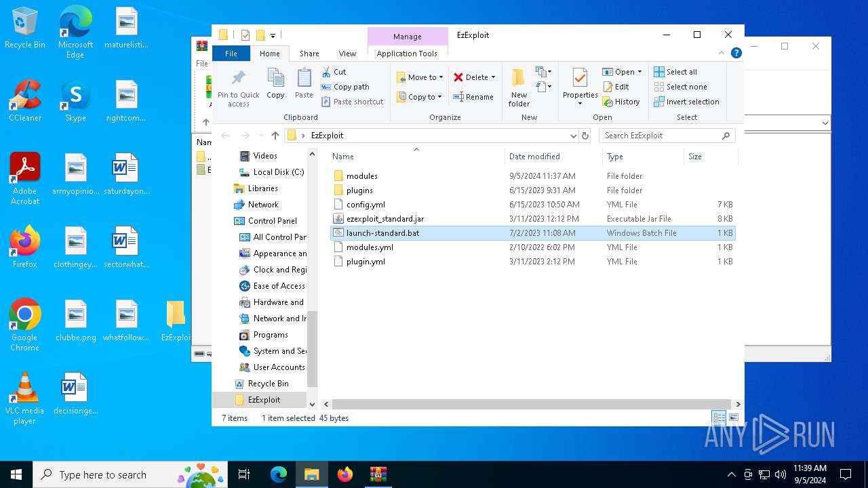Select config.yml file
This screenshot has height=488, width=868.
(532, 205)
